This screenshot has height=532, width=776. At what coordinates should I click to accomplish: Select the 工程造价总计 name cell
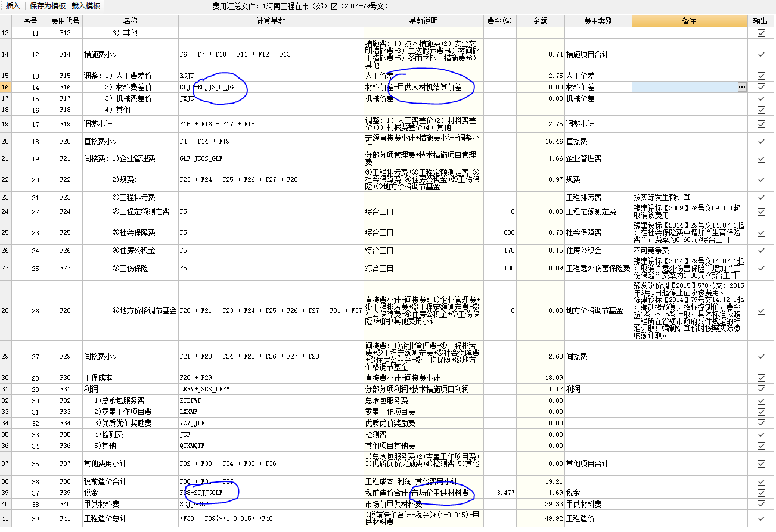(x=130, y=518)
